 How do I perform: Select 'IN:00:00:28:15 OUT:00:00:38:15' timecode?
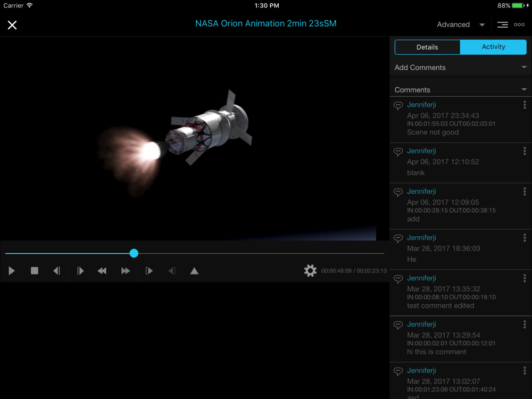pos(451,210)
